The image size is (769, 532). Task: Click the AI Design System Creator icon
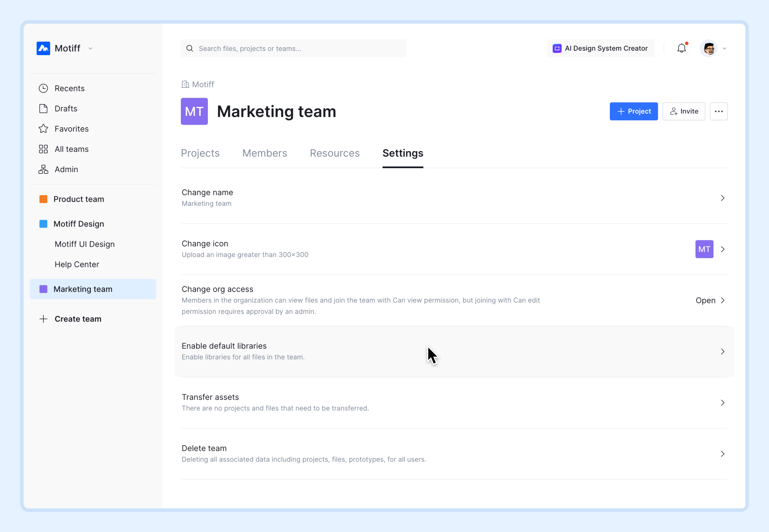pyautogui.click(x=557, y=49)
